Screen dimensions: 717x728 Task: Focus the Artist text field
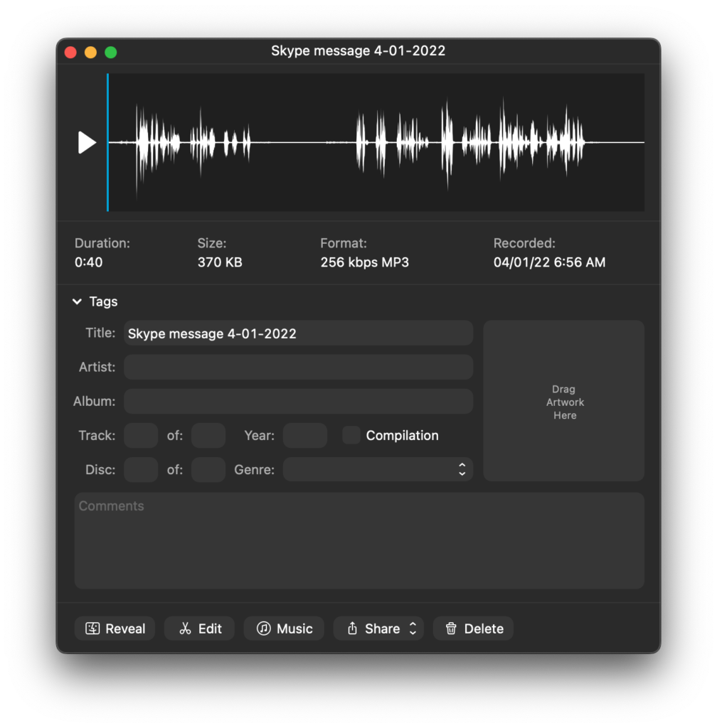coord(299,368)
